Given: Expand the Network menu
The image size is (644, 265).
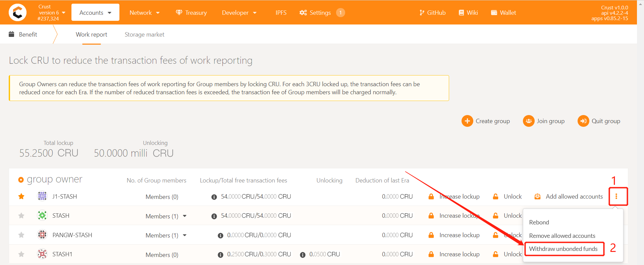Looking at the screenshot, I should 145,12.
